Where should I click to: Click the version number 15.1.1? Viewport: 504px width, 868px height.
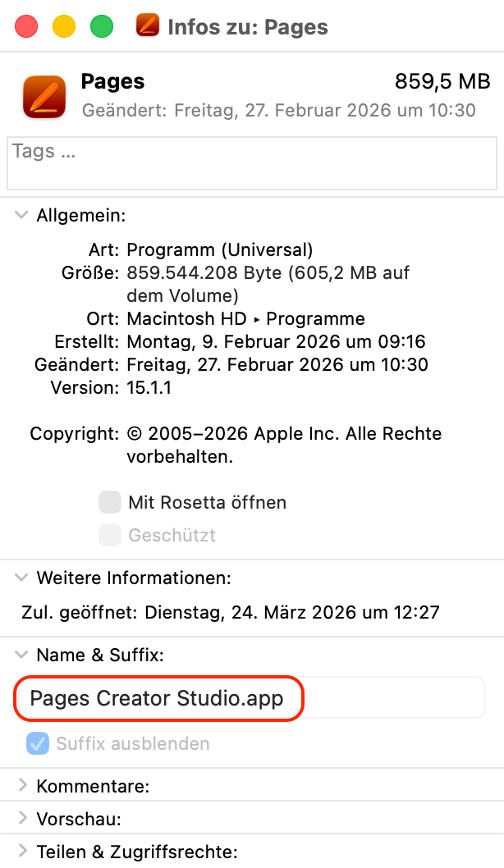click(149, 387)
